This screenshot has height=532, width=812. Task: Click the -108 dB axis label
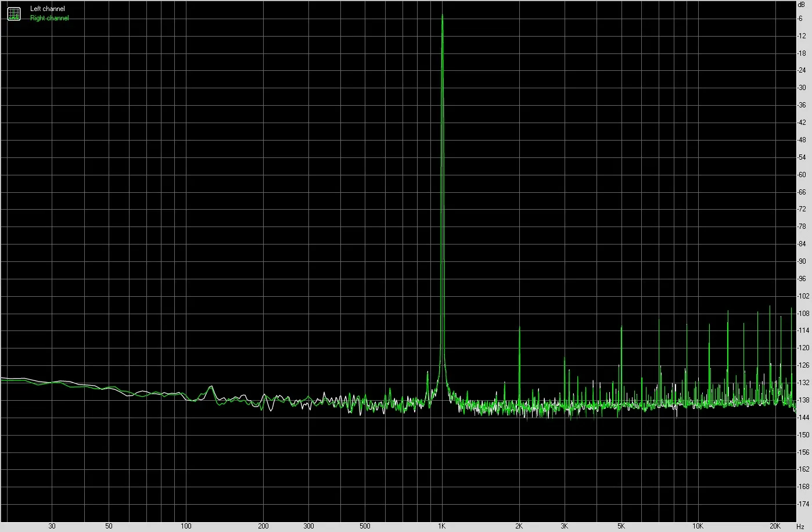pyautogui.click(x=803, y=314)
